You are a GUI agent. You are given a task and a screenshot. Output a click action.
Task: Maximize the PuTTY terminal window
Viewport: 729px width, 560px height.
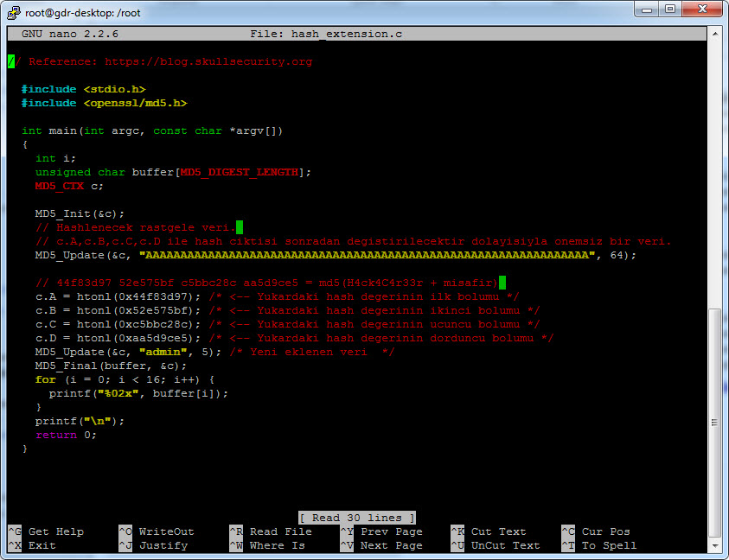coord(670,9)
